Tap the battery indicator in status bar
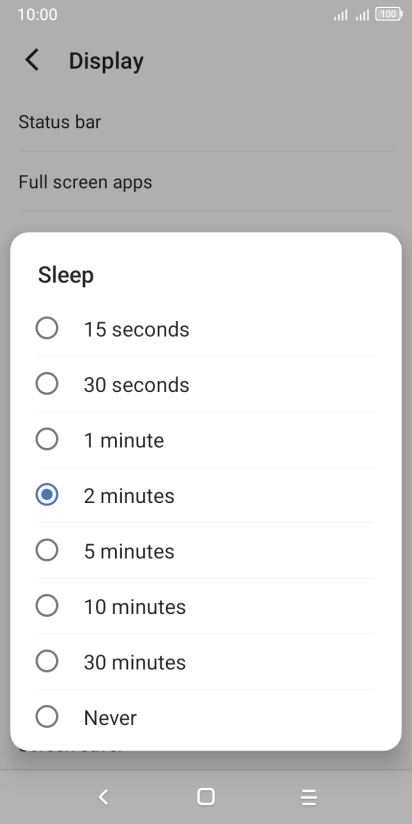The width and height of the screenshot is (412, 824). coord(389,15)
